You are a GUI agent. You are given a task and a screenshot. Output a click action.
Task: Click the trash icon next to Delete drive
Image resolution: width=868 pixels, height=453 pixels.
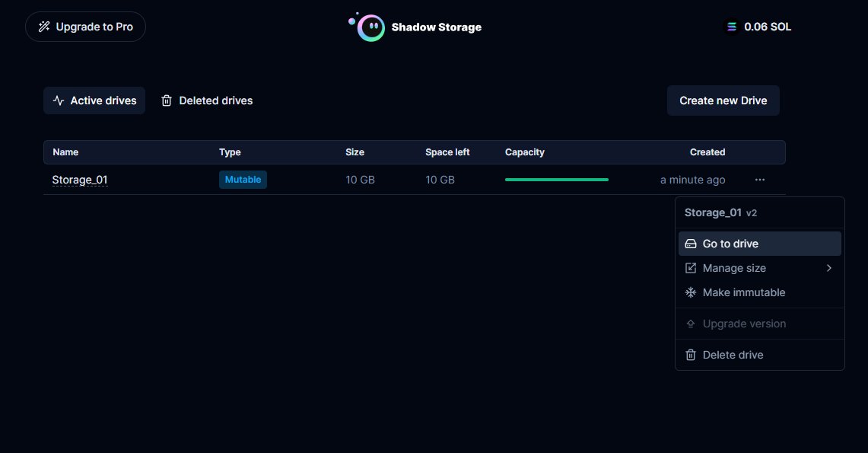click(691, 355)
